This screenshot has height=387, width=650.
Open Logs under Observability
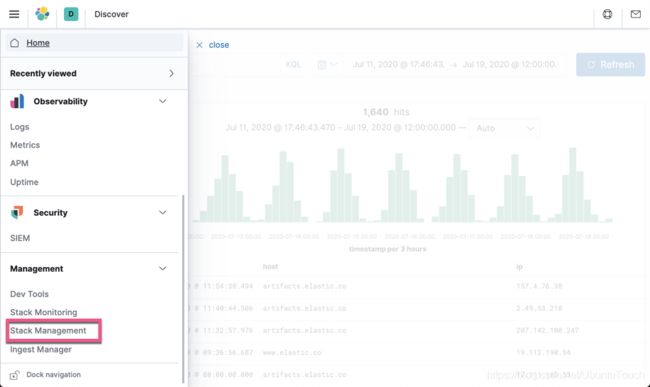19,127
